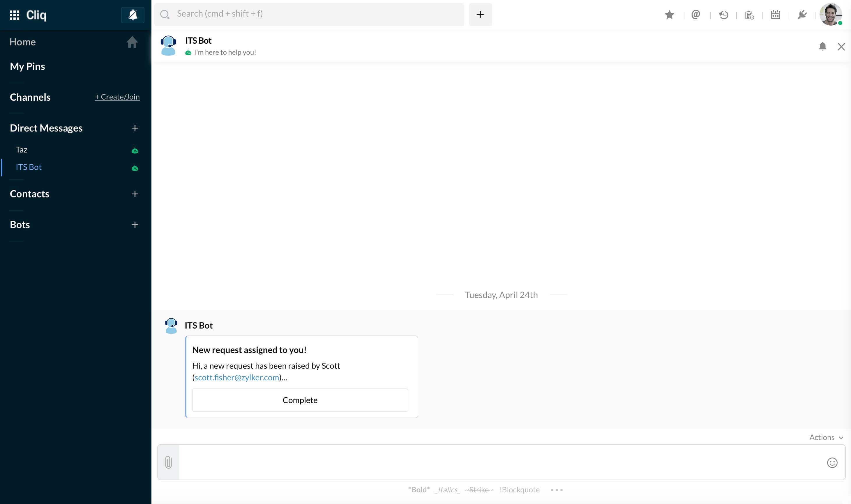This screenshot has width=851, height=504.
Task: Click "I'm here to help you!" status text
Action: (225, 52)
